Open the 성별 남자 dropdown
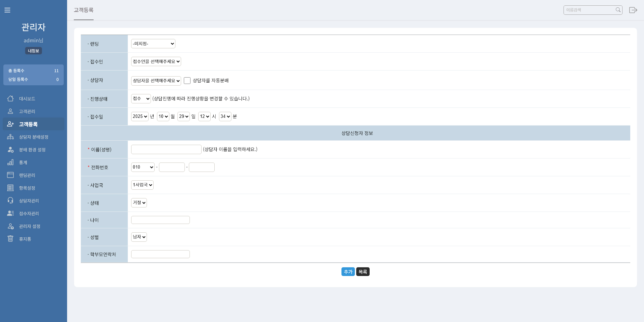The height and width of the screenshot is (322, 644). pos(139,237)
